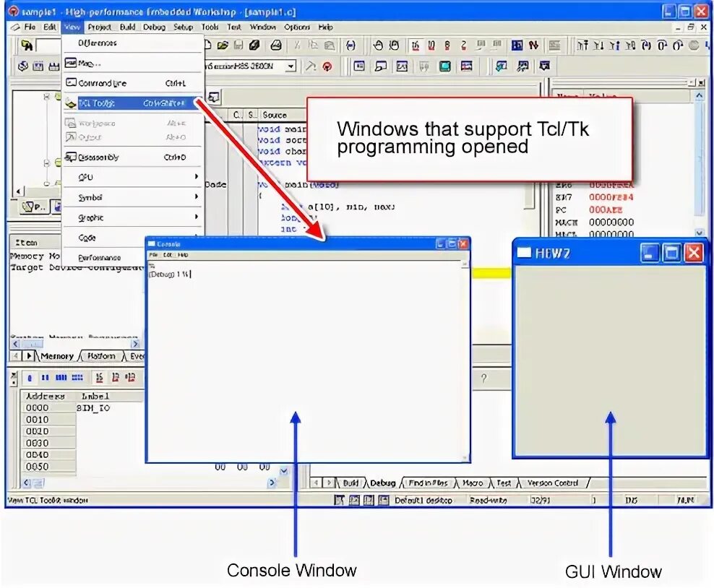Click the Cut scissors toolbar icon
Screen dimensions: 714x588
pos(297,45)
